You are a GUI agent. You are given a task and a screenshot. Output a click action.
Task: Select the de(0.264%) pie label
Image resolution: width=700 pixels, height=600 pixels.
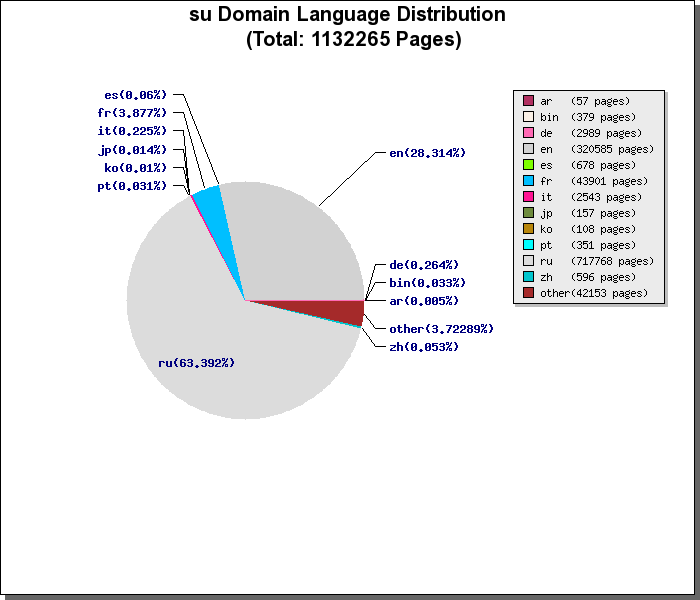[424, 265]
